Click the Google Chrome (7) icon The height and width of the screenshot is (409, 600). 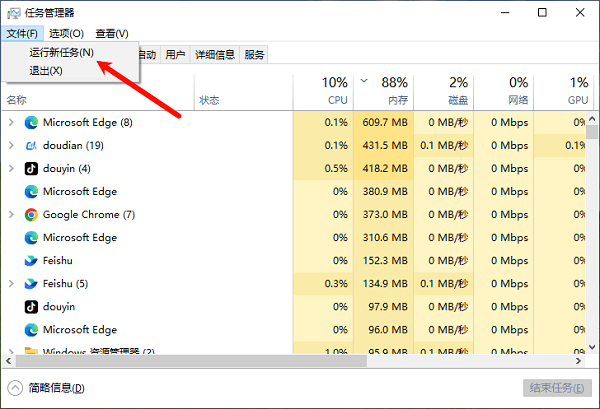tap(32, 214)
